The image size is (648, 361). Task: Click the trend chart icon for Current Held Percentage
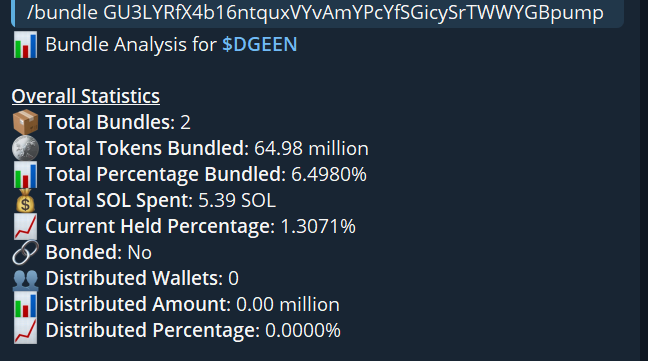pyautogui.click(x=25, y=226)
